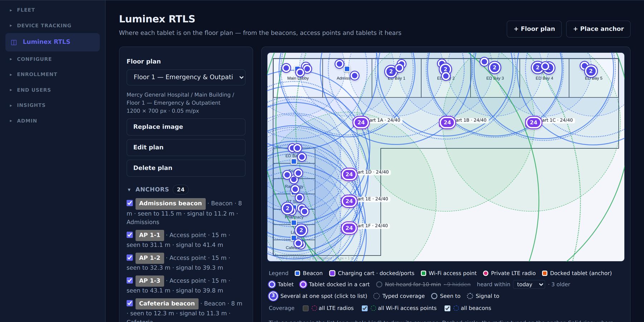Toggle the AP 1-3 anchor checkbox
Screen dimensions: 644x322
pos(130,280)
